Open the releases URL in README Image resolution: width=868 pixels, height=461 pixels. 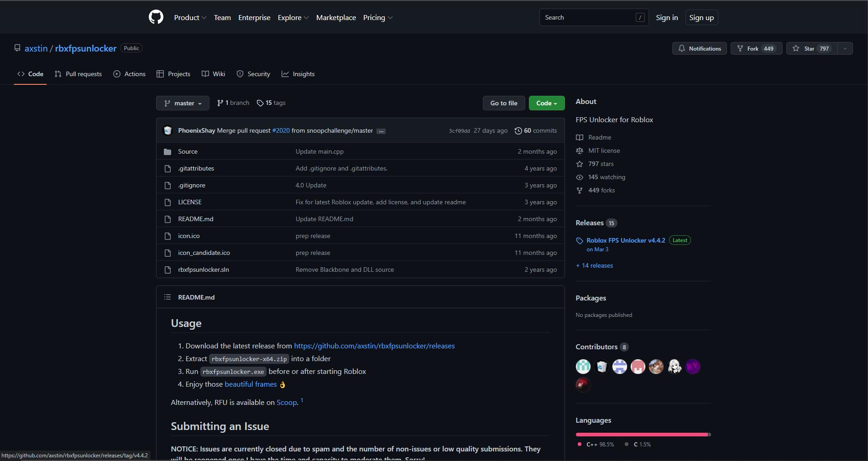(x=374, y=346)
